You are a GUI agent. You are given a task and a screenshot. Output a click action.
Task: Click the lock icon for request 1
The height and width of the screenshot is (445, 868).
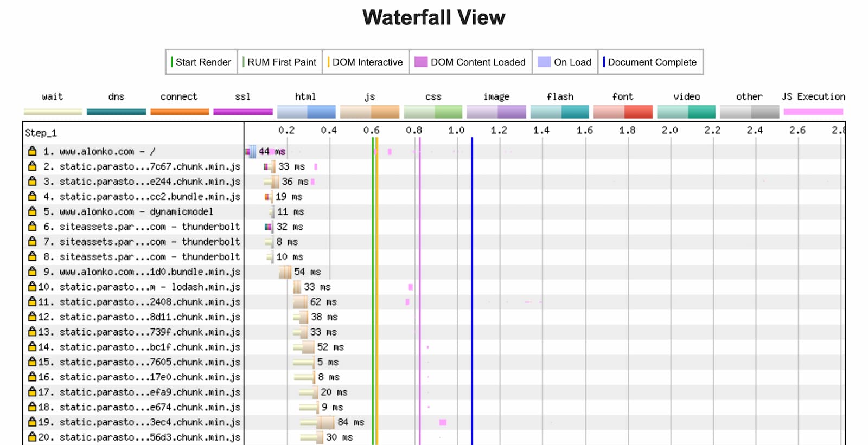pos(33,151)
